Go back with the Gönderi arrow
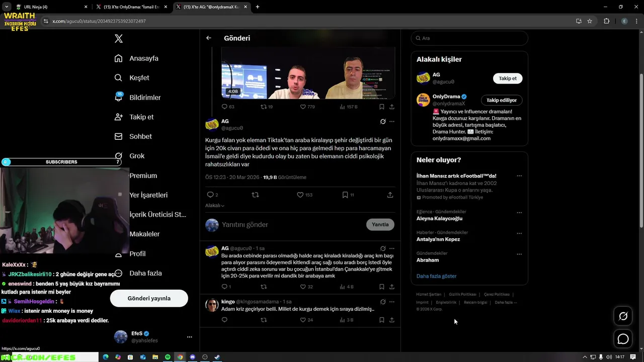Screen dimensions: 644x362 click(x=209, y=38)
